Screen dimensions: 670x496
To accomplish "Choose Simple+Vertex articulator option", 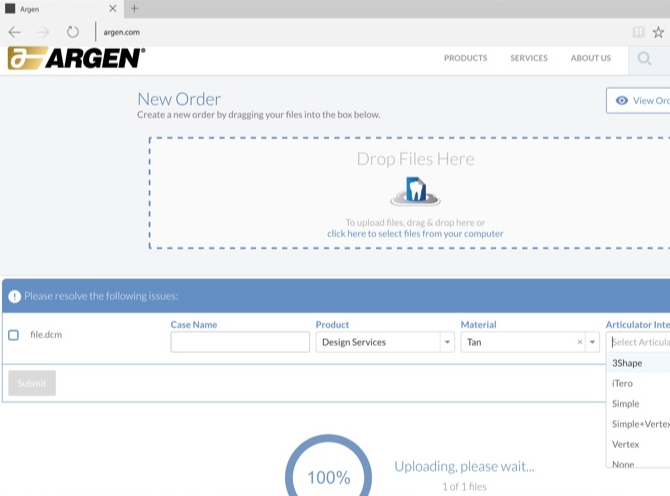I will tap(638, 424).
